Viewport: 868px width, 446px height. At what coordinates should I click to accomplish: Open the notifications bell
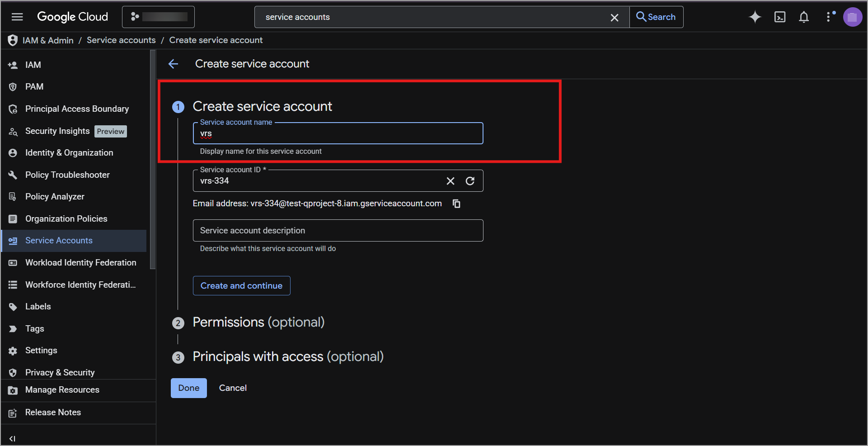click(804, 17)
